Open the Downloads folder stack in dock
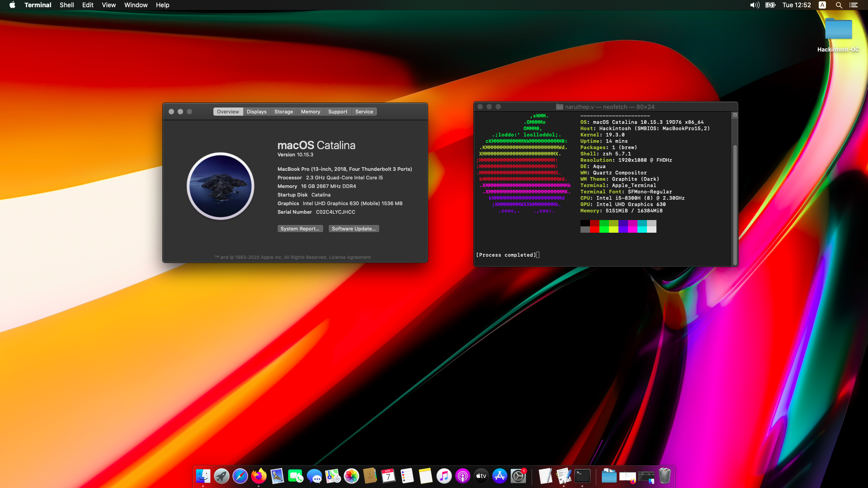Screen dimensions: 868x488 coord(609,476)
